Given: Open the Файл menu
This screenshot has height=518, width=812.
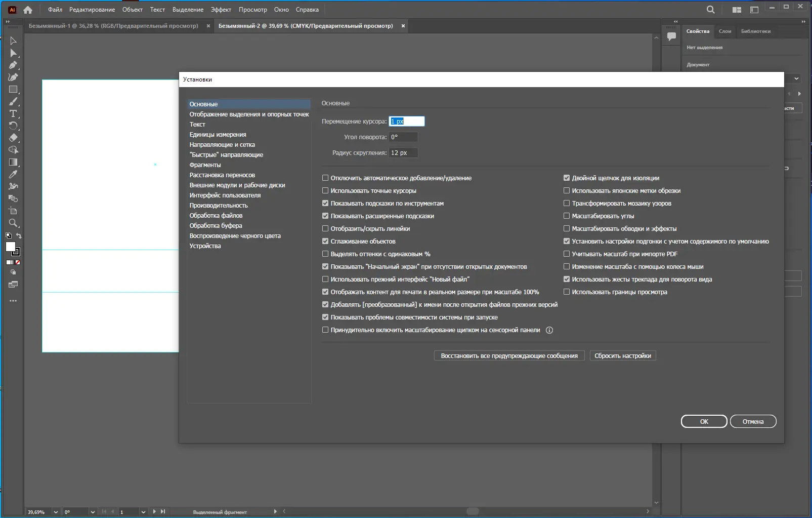Looking at the screenshot, I should [55, 10].
